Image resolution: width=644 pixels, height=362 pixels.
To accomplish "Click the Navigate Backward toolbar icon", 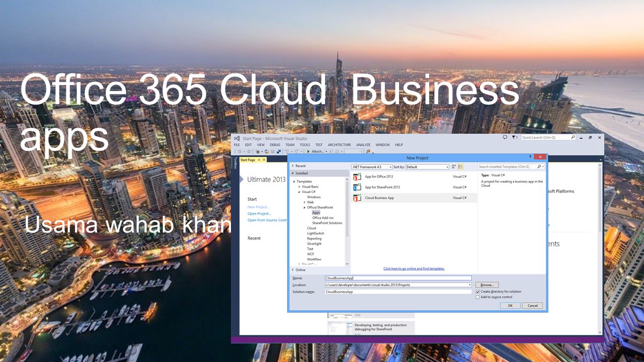I will [x=239, y=151].
